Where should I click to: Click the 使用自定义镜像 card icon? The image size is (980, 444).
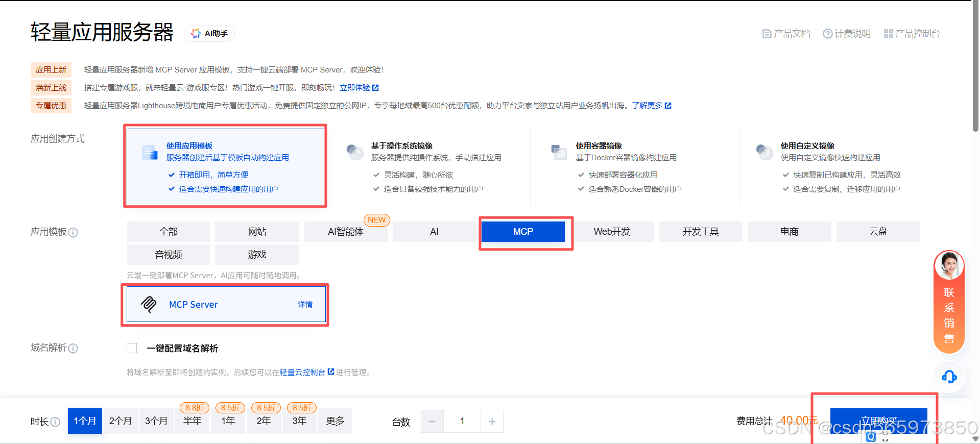click(764, 152)
